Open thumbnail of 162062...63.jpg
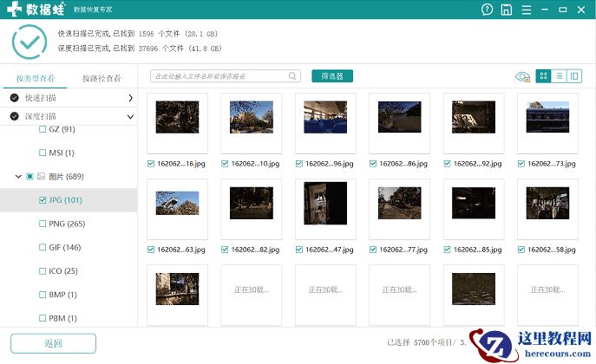The width and height of the screenshot is (596, 364). 177,203
